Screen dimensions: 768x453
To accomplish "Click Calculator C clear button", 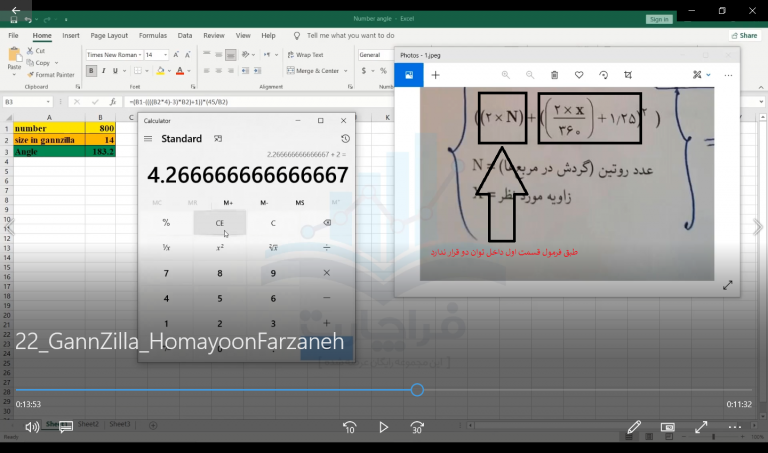I will (273, 223).
